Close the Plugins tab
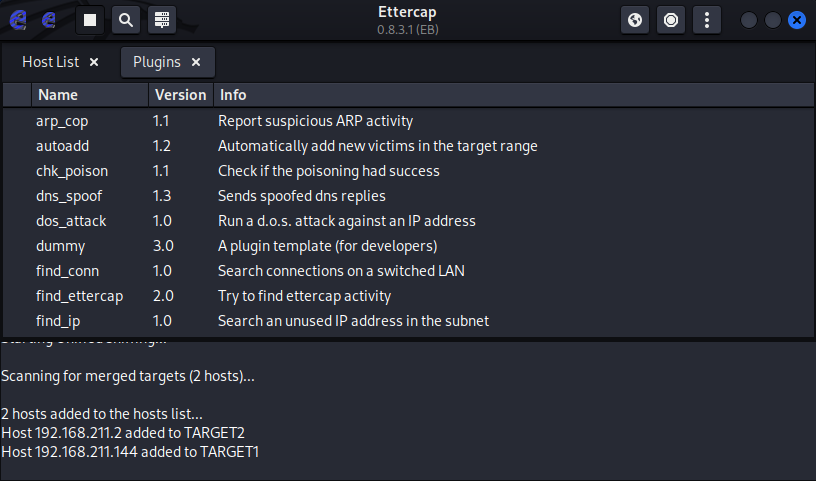This screenshot has height=481, width=816. click(x=196, y=62)
